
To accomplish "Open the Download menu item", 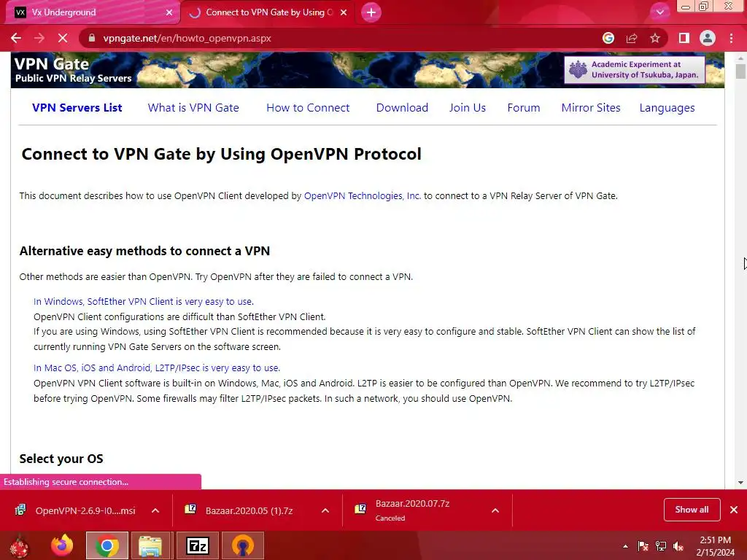I will (402, 108).
